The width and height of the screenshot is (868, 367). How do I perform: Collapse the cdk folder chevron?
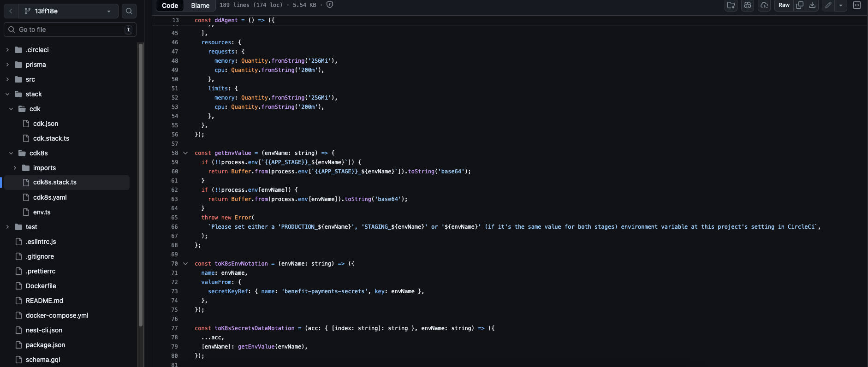coord(11,109)
